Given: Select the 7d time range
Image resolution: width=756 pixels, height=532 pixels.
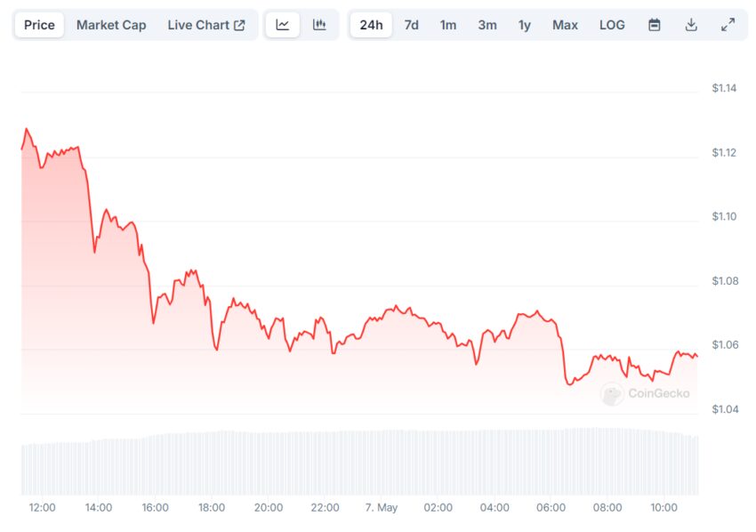Looking at the screenshot, I should pyautogui.click(x=412, y=25).
